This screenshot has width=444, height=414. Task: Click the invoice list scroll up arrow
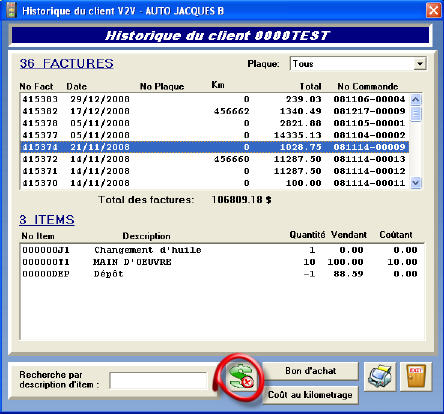tap(416, 99)
